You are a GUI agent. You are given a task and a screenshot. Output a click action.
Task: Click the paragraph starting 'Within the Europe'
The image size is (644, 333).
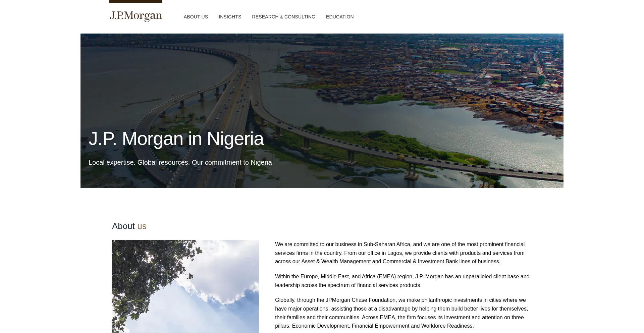(402, 281)
